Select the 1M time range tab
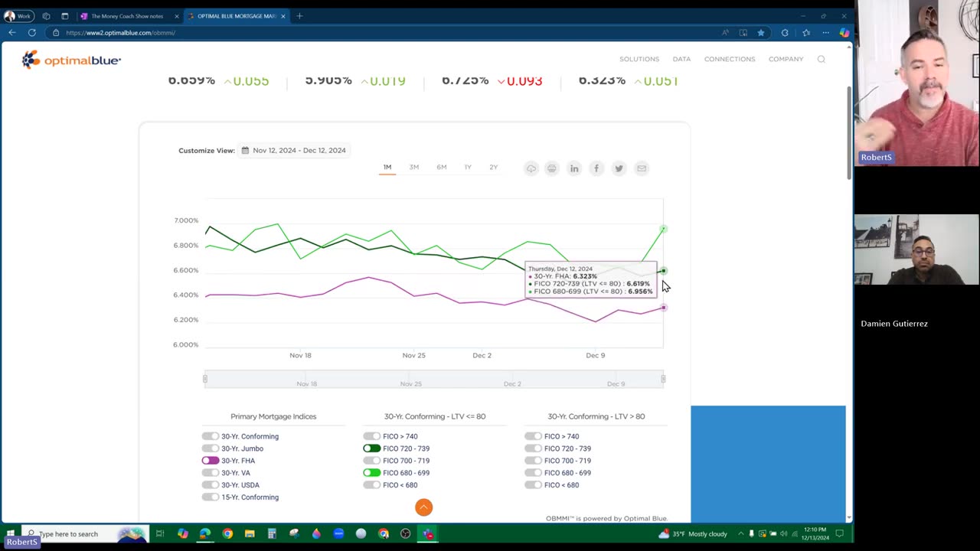Screen dimensions: 980x551 click(387, 168)
